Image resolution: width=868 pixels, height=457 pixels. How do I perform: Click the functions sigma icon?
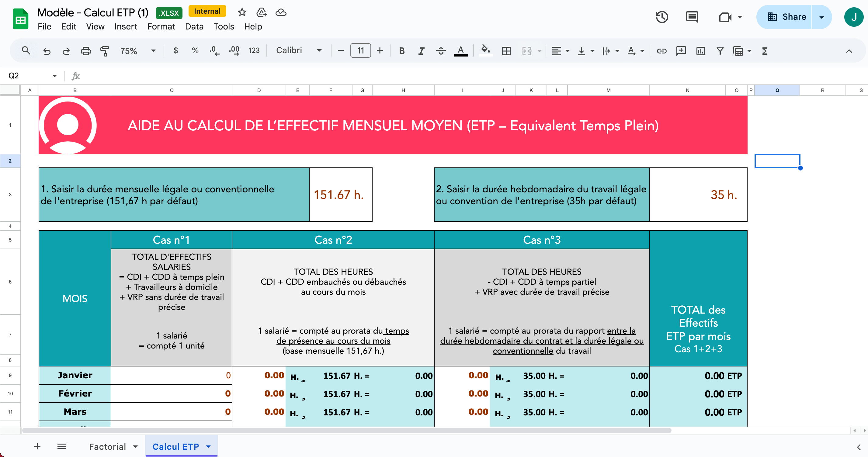[765, 51]
